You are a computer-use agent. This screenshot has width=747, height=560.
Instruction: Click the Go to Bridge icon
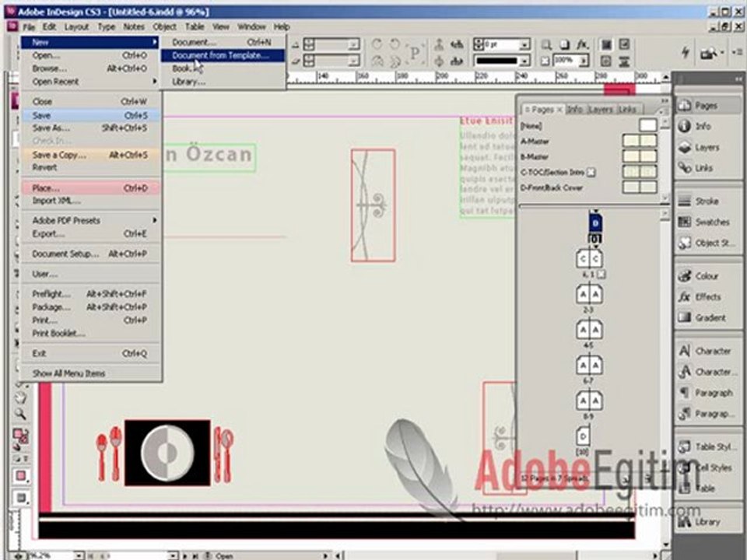pyautogui.click(x=708, y=53)
